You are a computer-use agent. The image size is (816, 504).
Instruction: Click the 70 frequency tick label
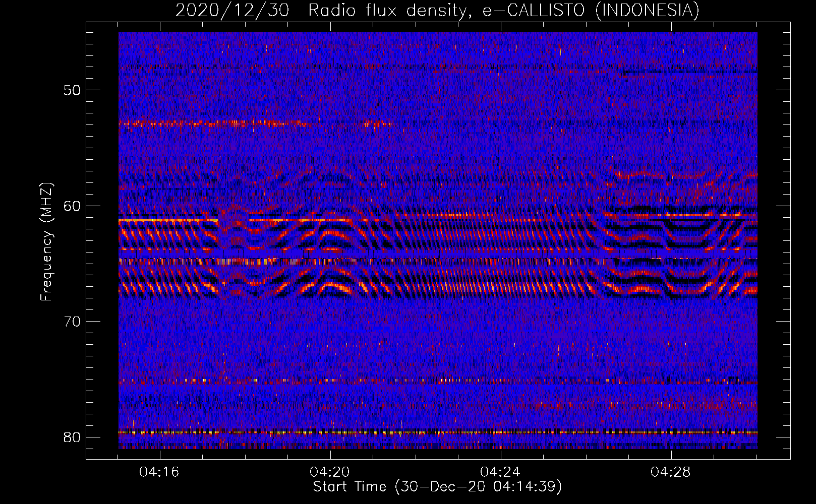73,322
